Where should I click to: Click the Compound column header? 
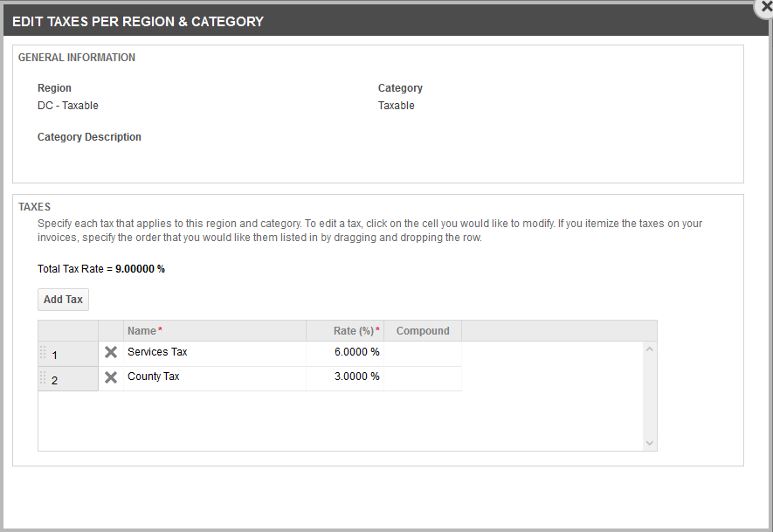tap(422, 331)
